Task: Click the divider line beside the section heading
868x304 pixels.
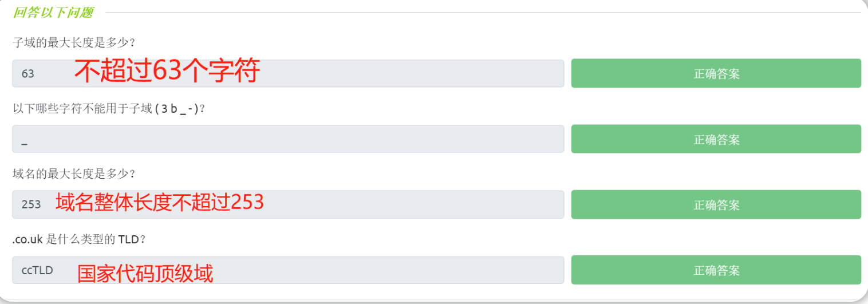Action: [481, 13]
